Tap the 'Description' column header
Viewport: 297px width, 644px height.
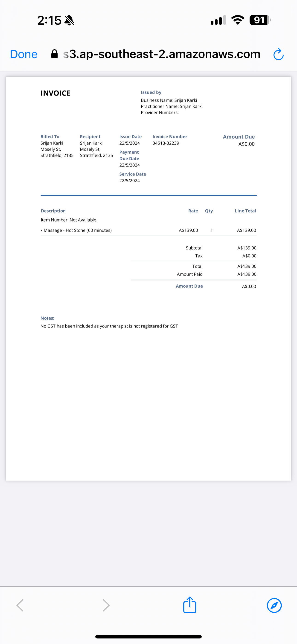click(x=53, y=211)
